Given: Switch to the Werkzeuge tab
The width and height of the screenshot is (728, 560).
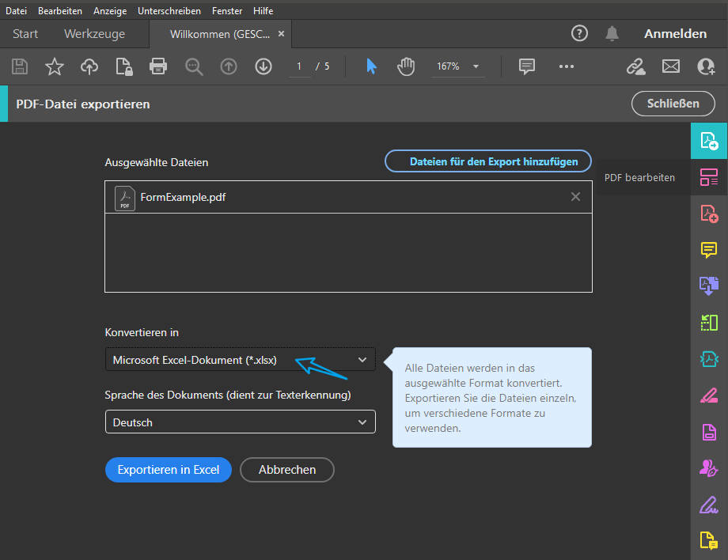Looking at the screenshot, I should tap(94, 34).
